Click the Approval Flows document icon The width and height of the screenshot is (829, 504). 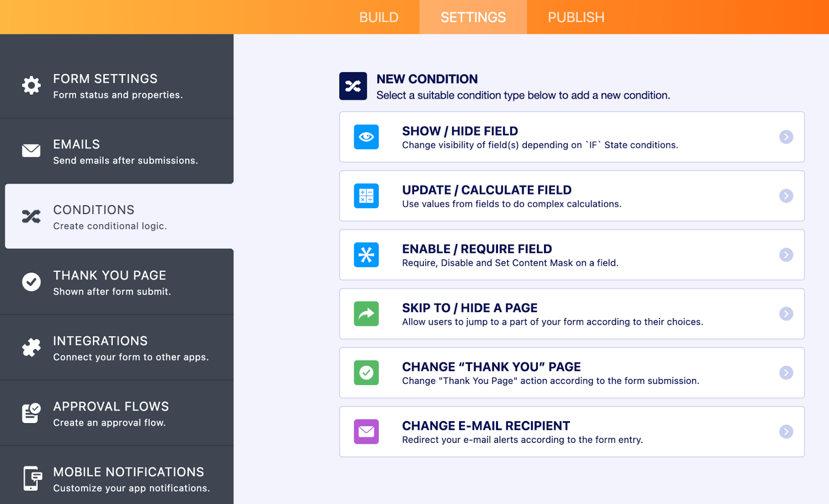point(31,413)
